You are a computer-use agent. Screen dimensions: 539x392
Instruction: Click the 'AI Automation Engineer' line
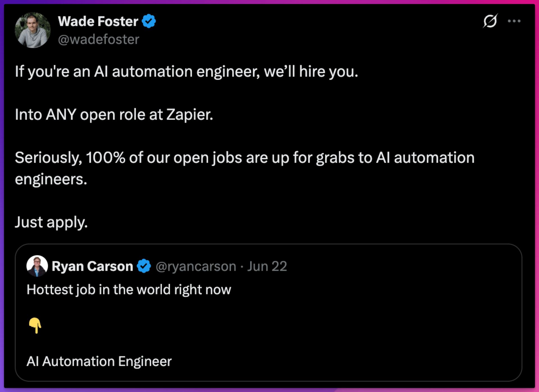coord(99,361)
